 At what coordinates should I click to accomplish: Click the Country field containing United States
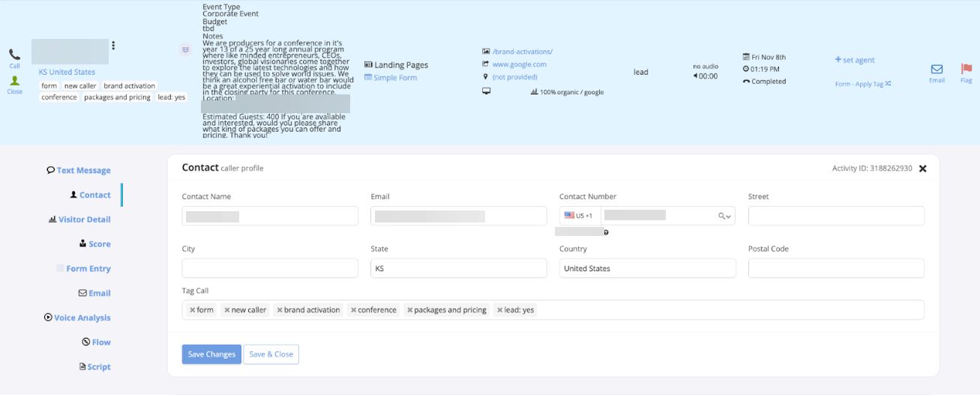[x=648, y=268]
